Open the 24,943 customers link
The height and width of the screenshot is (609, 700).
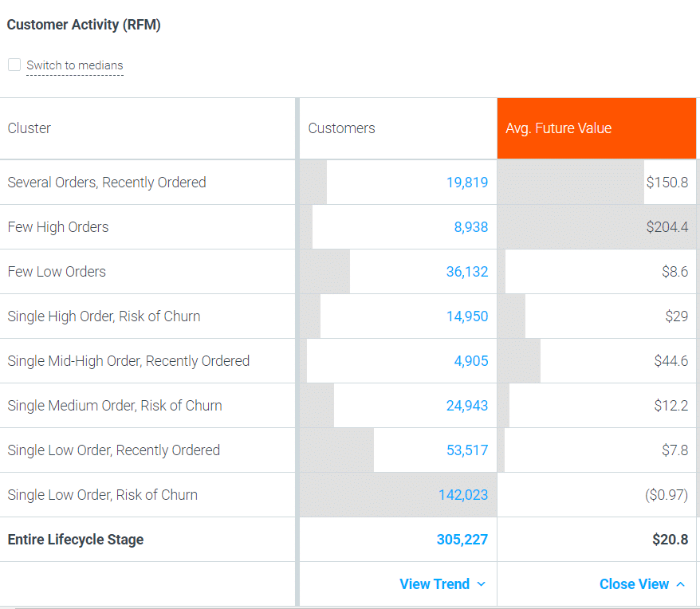click(x=467, y=406)
